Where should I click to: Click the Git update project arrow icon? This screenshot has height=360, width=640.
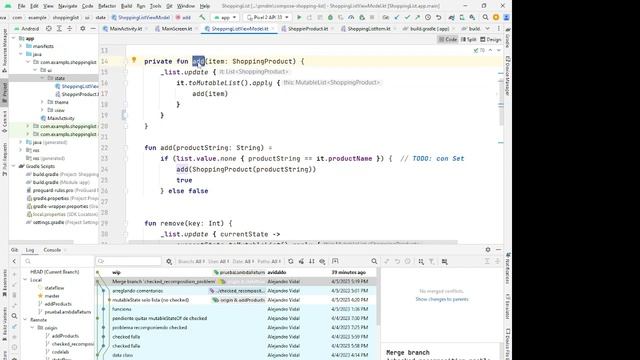[x=396, y=18]
